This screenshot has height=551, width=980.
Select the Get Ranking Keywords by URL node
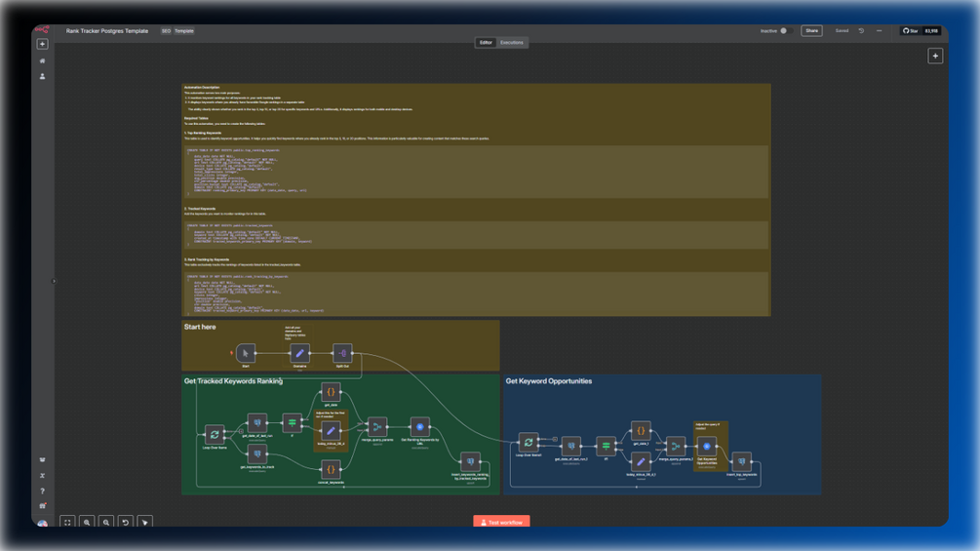point(420,427)
